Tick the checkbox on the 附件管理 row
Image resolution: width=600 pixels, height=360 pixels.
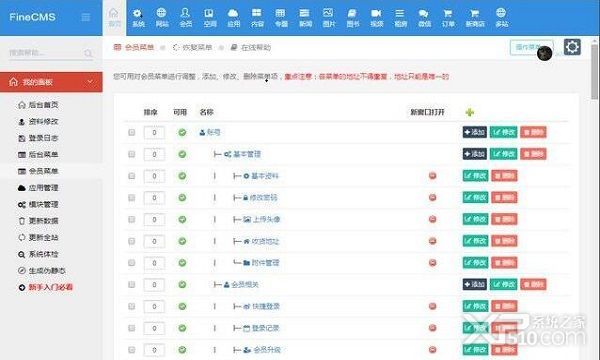[x=132, y=263]
